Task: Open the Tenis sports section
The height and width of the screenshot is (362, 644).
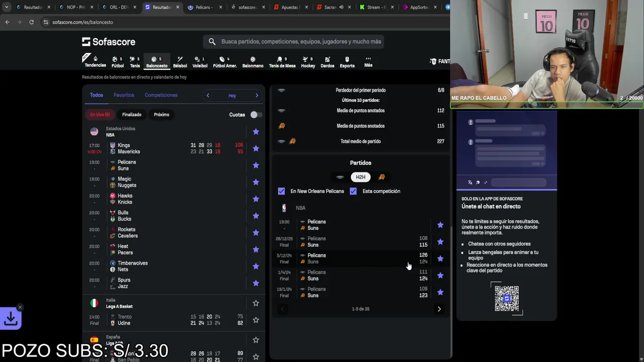Action: tap(135, 62)
